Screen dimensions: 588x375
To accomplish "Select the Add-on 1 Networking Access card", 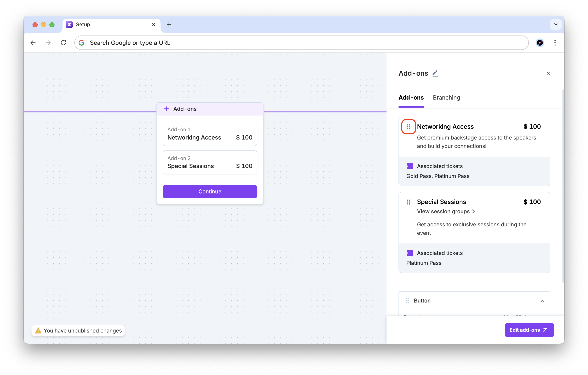I will (x=210, y=134).
